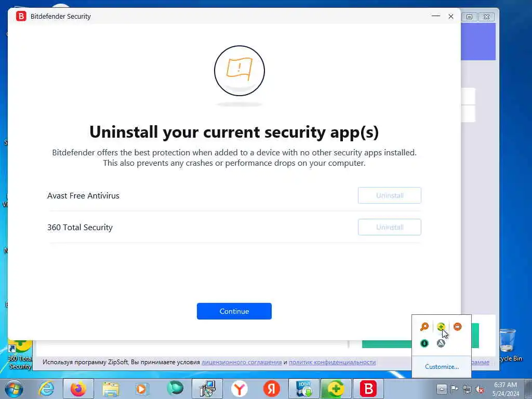Viewport: 532px width, 399px height.
Task: Uninstall 360 Total Security
Action: point(389,227)
